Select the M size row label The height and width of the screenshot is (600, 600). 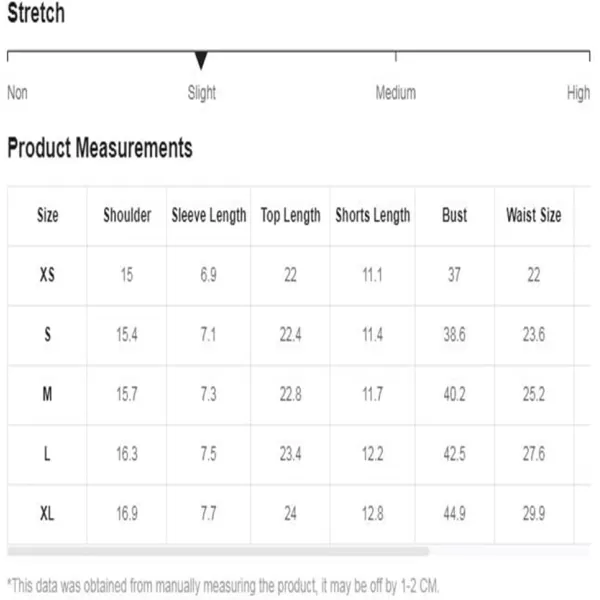tap(47, 394)
